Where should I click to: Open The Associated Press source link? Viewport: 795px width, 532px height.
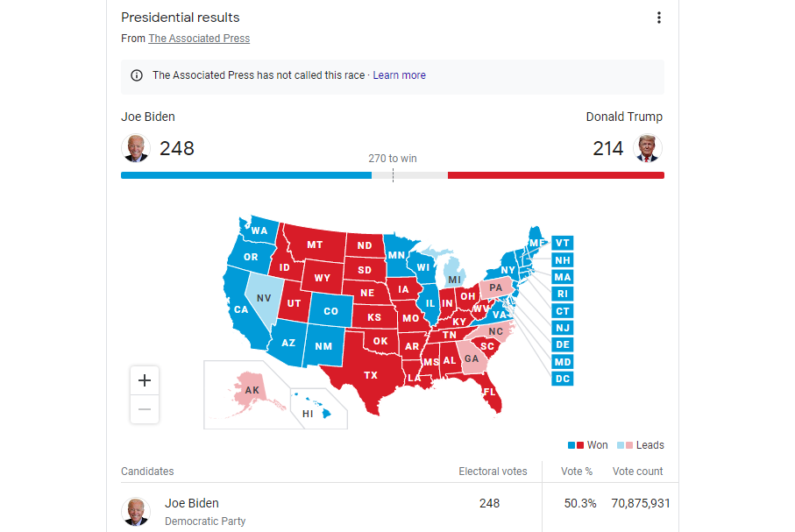click(x=199, y=39)
